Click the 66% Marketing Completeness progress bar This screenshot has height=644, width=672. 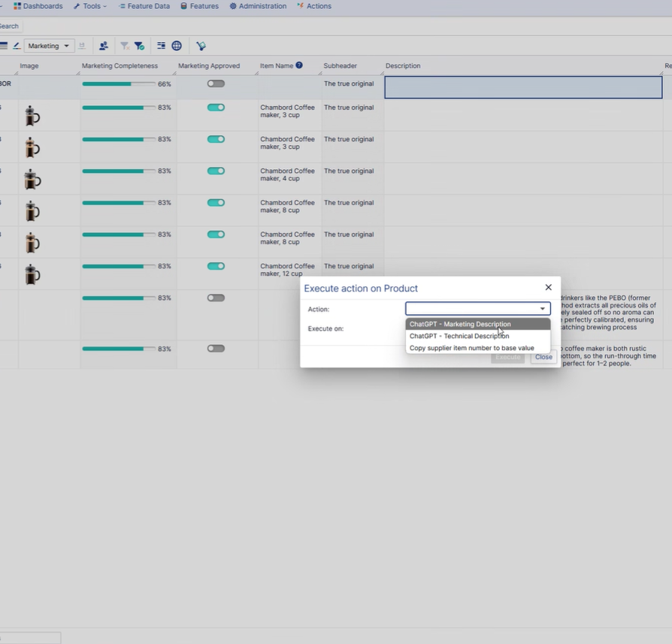coord(118,84)
